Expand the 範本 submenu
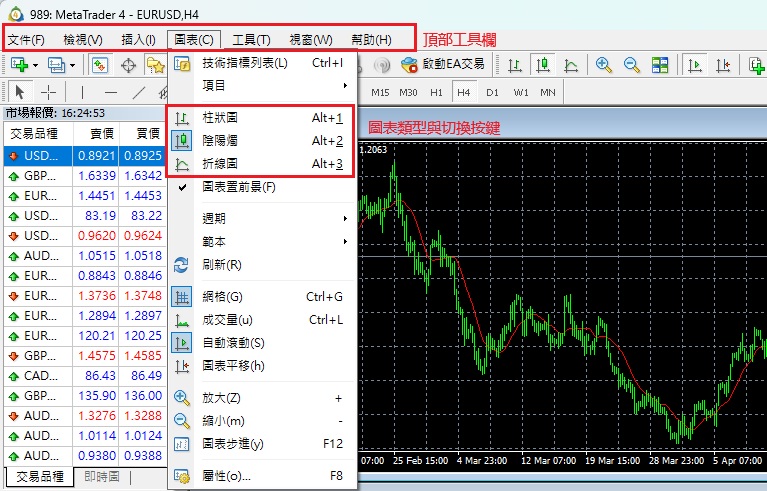The height and width of the screenshot is (491, 767). (261, 242)
